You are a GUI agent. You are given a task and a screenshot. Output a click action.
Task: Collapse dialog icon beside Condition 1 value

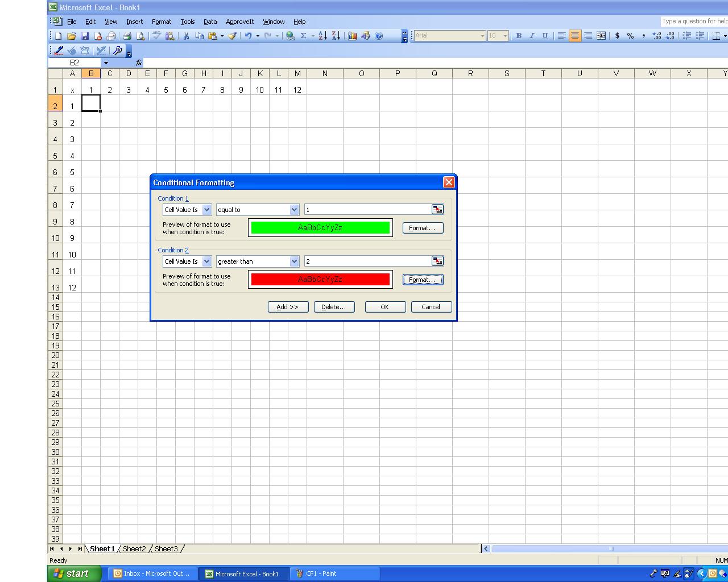tap(437, 210)
